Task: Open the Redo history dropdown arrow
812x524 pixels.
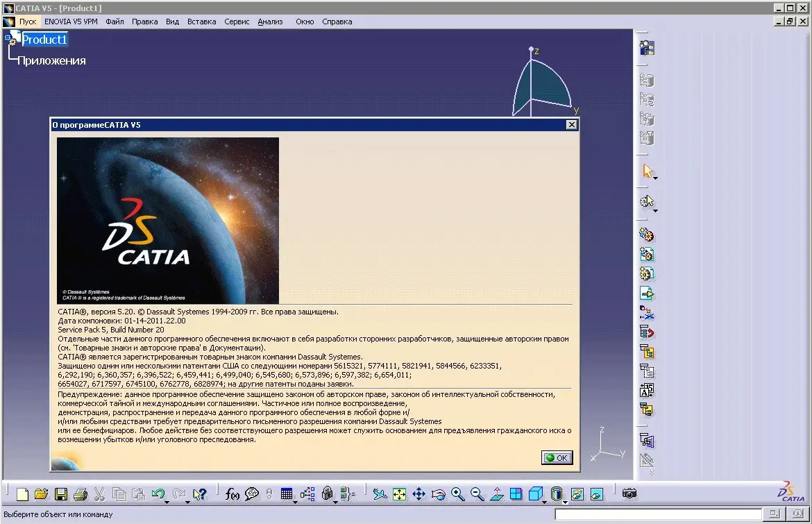Action: pyautogui.click(x=187, y=502)
